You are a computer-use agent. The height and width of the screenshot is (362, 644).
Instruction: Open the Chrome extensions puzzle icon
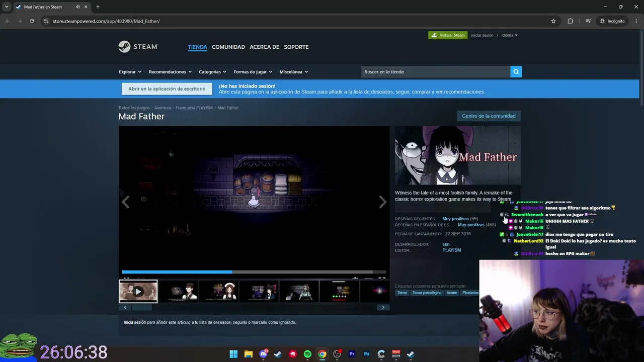tap(570, 21)
